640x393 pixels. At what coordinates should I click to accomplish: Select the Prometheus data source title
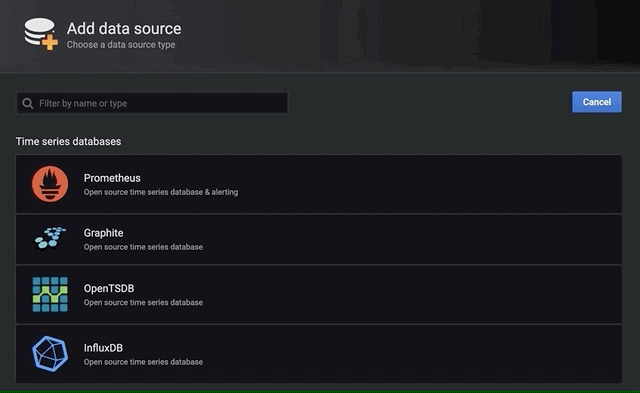[x=112, y=178]
